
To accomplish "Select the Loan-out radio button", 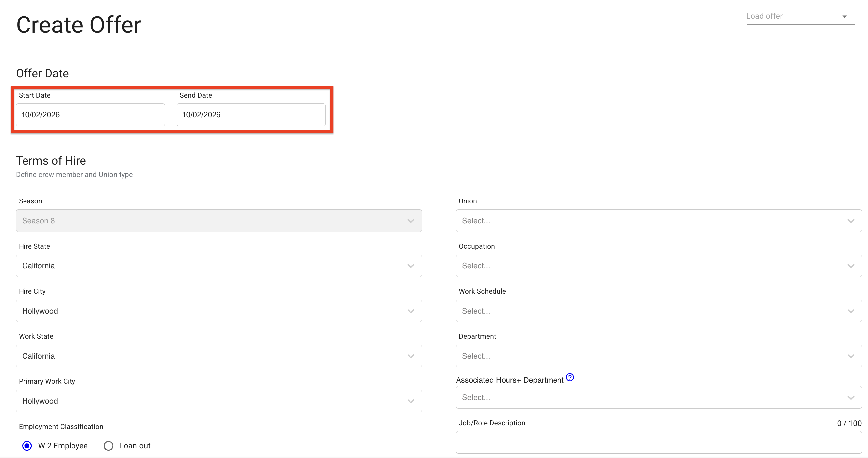I will click(109, 446).
